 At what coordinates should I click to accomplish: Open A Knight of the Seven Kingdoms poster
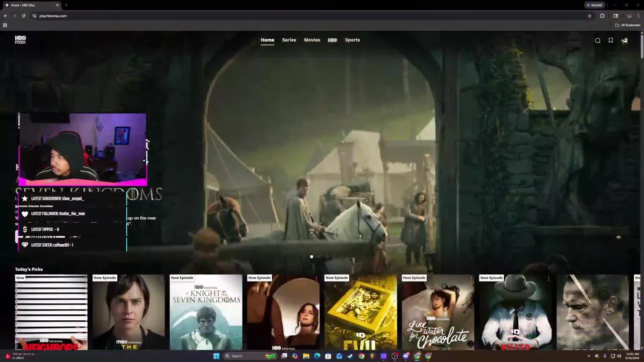(x=206, y=312)
